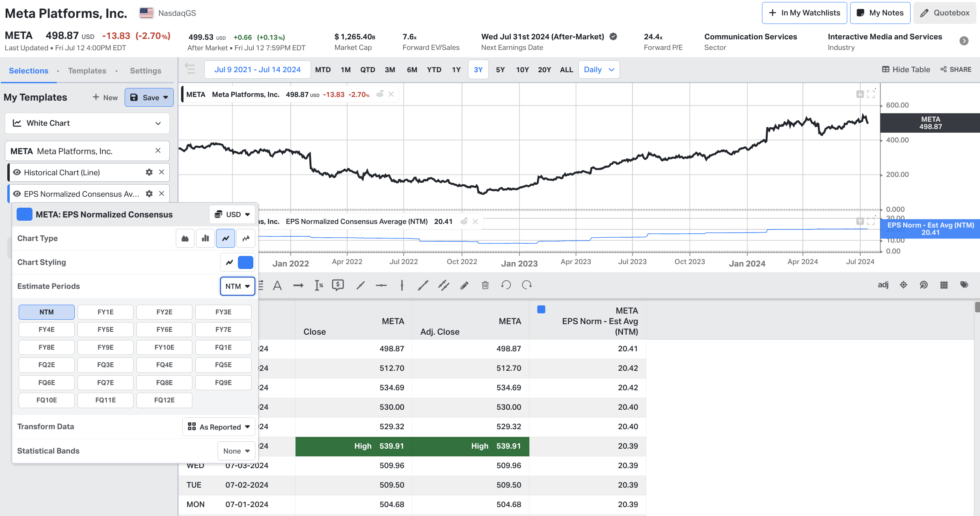The image size is (980, 516).
Task: Toggle visibility of EPS Normalized Consensus series
Action: coord(17,194)
